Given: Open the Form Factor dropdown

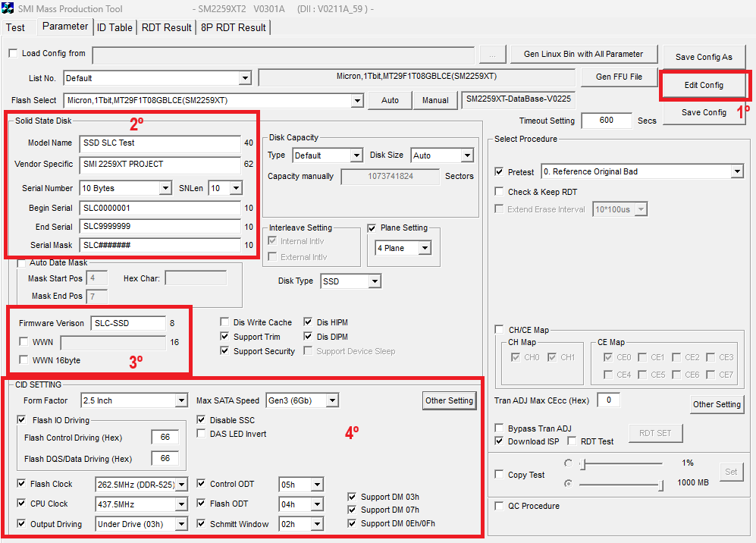Looking at the screenshot, I should 181,400.
